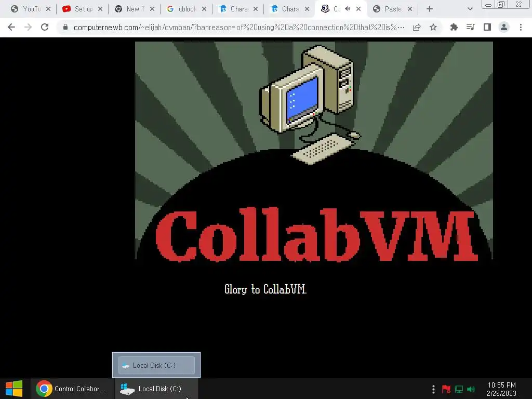Switch to the YouTube tab
The image size is (532, 399).
tap(26, 9)
